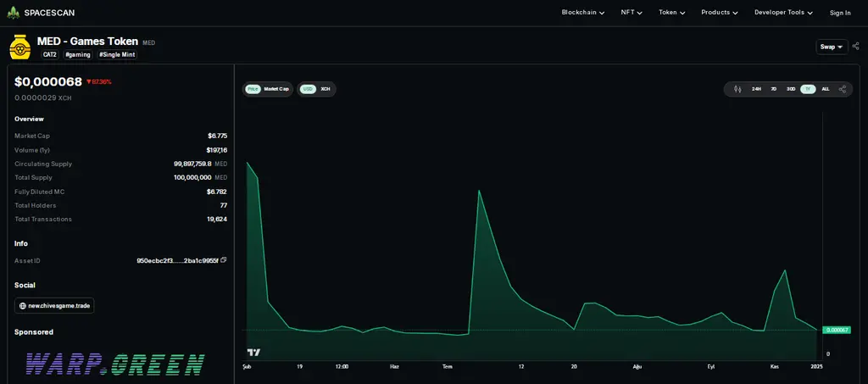Open the Swap dropdown button
This screenshot has width=868, height=384.
(x=832, y=47)
